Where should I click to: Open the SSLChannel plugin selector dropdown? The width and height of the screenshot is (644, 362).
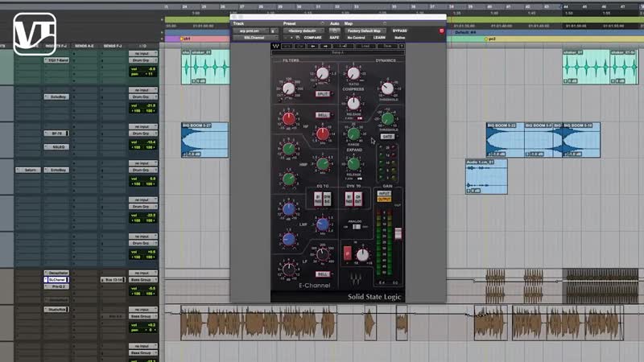tap(254, 38)
